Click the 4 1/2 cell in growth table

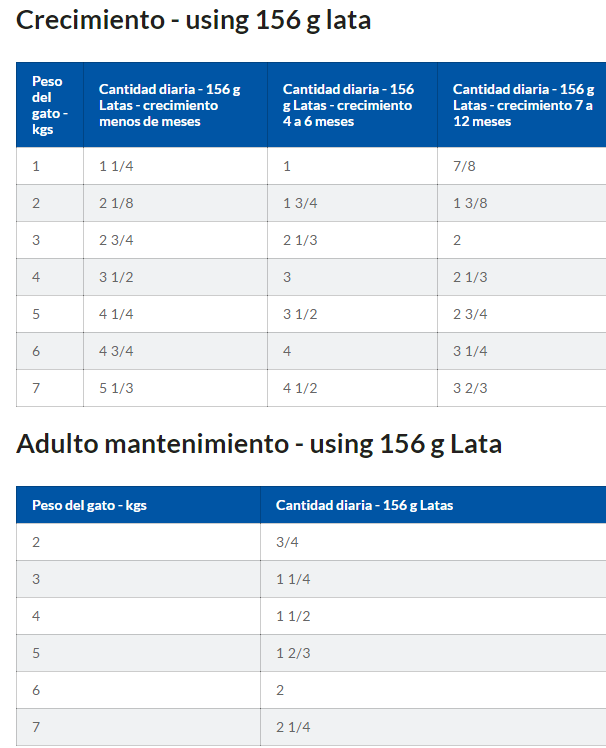tap(300, 388)
